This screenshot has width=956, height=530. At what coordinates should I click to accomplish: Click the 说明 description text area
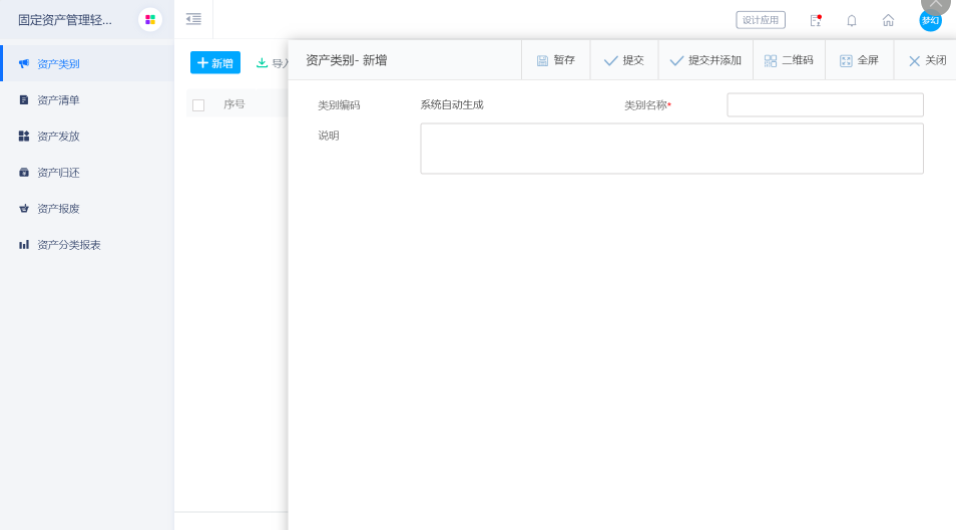[x=671, y=149]
